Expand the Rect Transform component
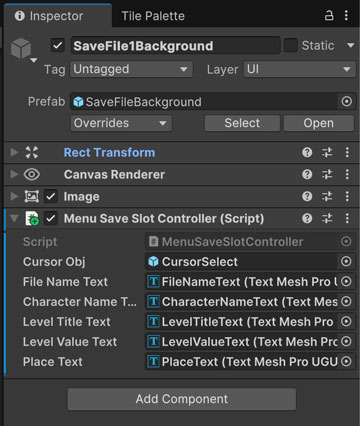360x426 pixels. 14,152
